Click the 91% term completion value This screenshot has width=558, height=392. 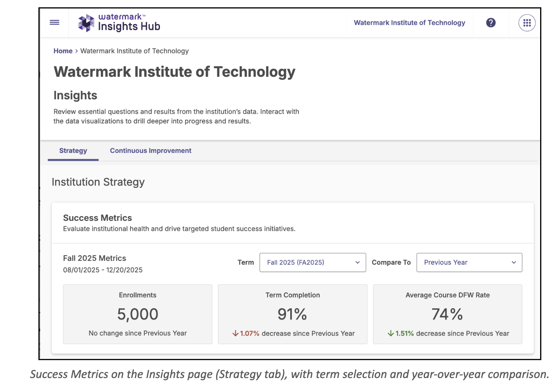click(292, 314)
